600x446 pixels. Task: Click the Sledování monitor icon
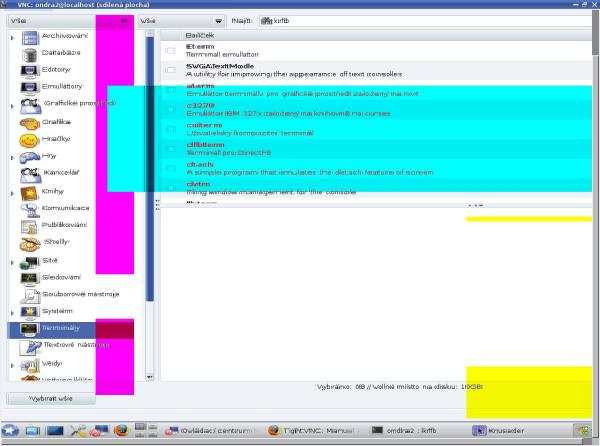tap(29, 277)
